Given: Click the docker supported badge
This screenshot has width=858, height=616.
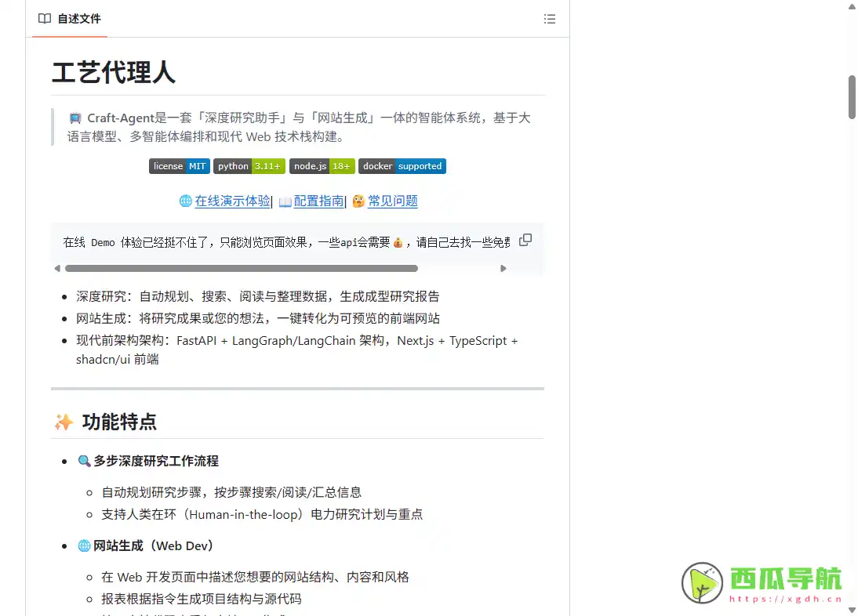Looking at the screenshot, I should click(402, 165).
